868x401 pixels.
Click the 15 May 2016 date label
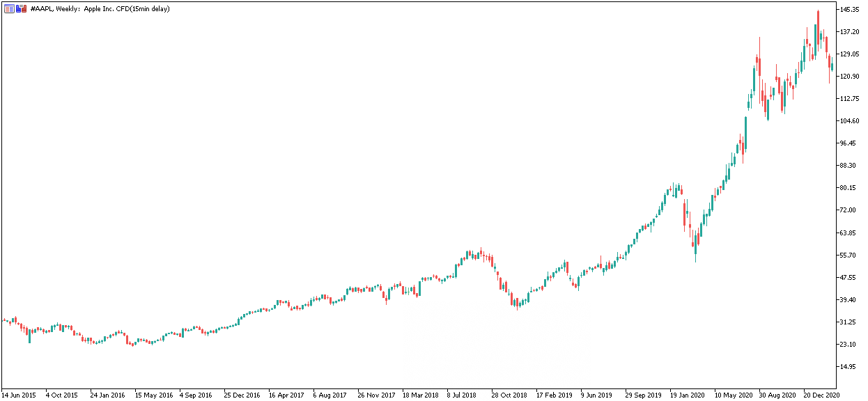tap(153, 394)
